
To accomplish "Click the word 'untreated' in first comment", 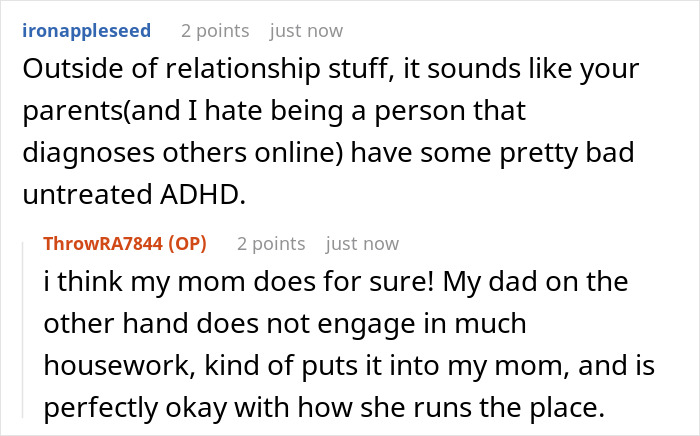I will [x=87, y=195].
